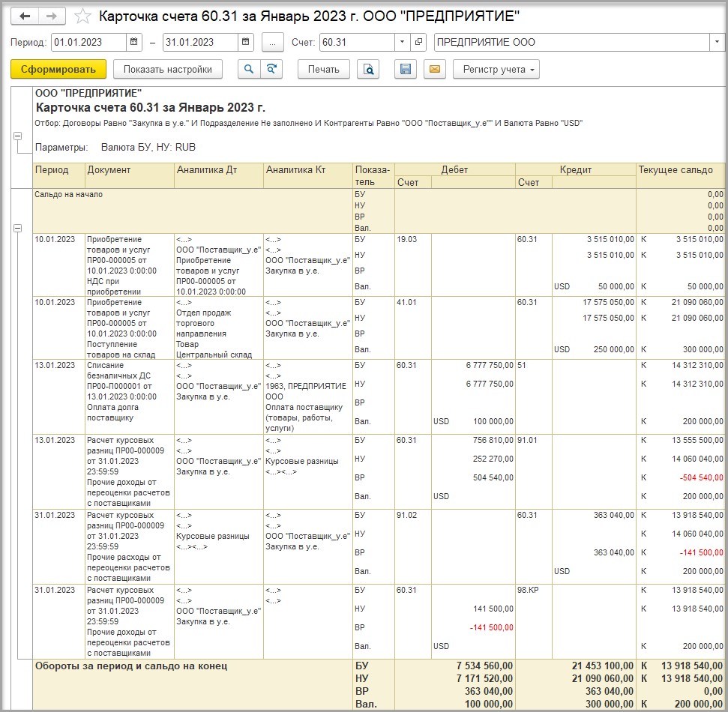
Task: Save report using the floppy disk icon
Action: (406, 70)
